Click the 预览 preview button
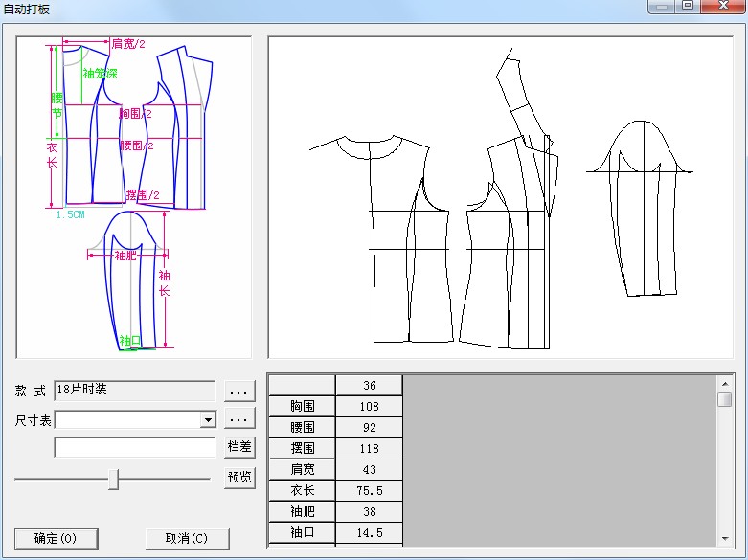 pyautogui.click(x=239, y=477)
